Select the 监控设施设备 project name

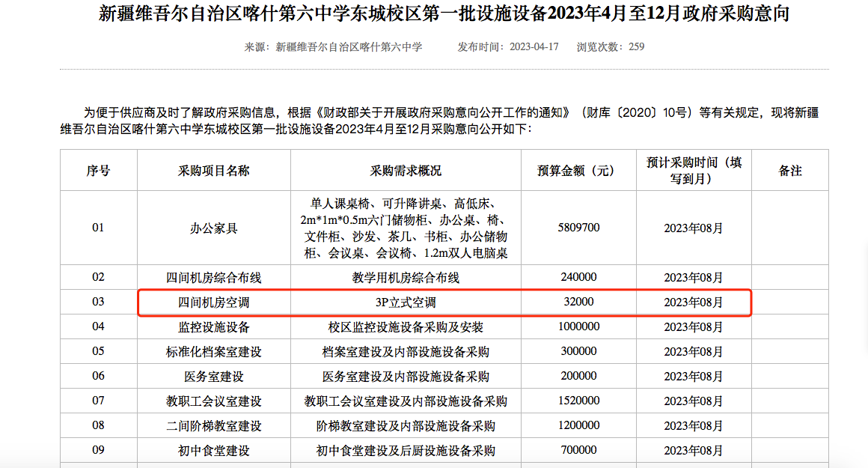pos(213,326)
